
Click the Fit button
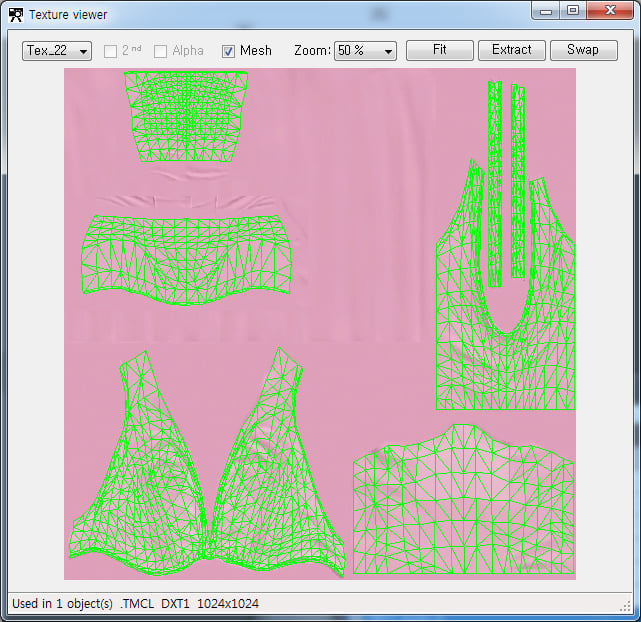(x=439, y=50)
